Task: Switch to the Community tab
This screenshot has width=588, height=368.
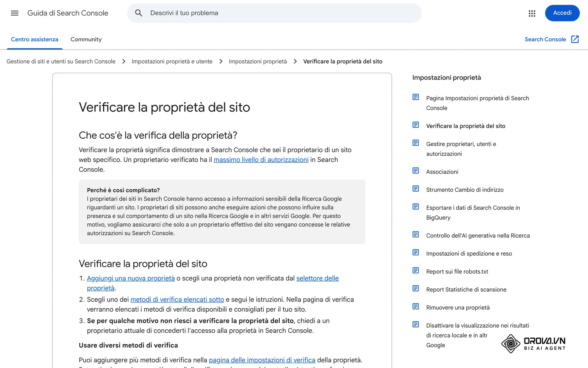Action: [86, 39]
